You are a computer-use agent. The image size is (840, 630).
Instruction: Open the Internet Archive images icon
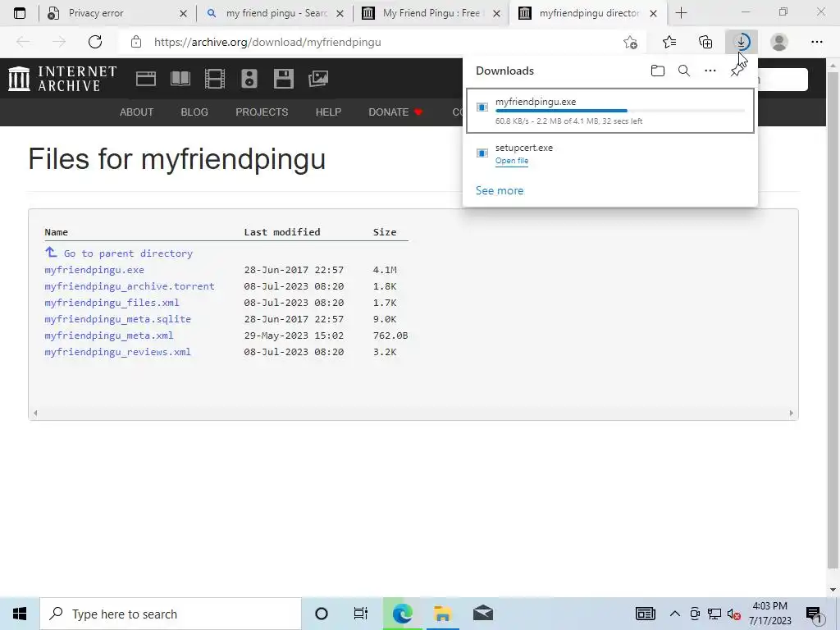[317, 79]
